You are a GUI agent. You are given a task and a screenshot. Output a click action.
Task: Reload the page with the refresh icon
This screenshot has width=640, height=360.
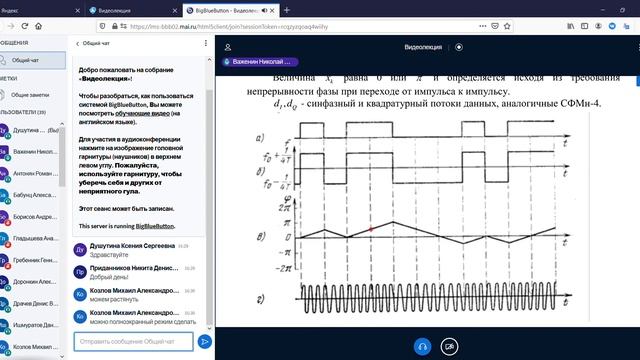coord(24,26)
